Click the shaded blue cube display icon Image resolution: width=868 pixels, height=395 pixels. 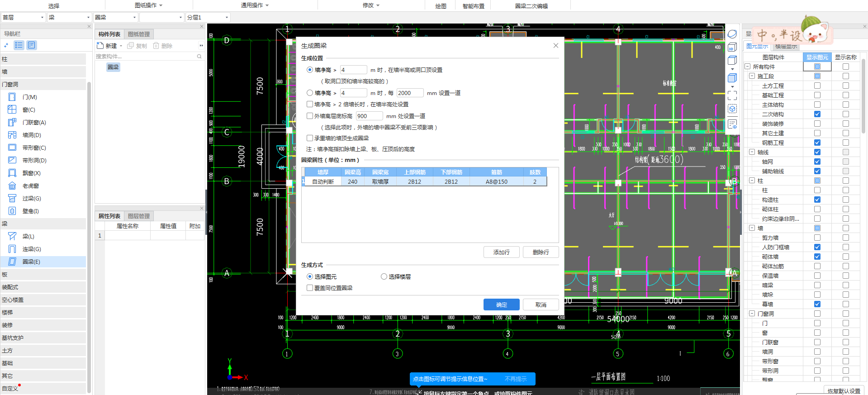tap(732, 78)
